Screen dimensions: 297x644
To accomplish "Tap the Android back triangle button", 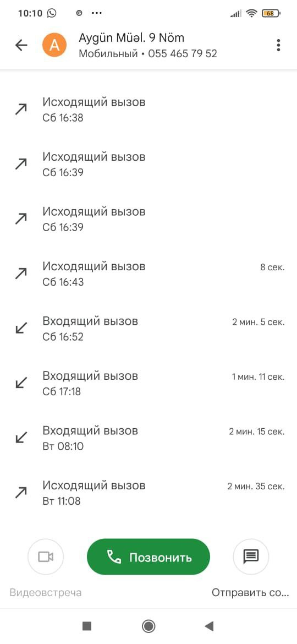I will 209,626.
